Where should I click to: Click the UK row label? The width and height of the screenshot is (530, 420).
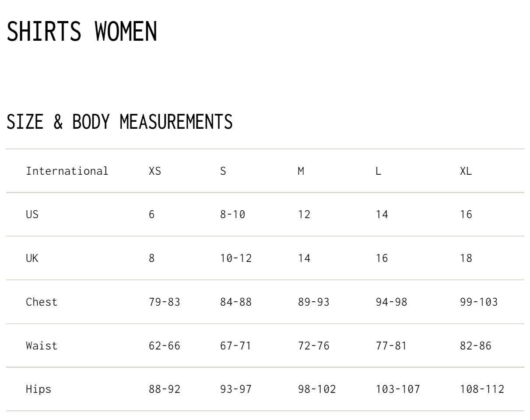(x=32, y=258)
